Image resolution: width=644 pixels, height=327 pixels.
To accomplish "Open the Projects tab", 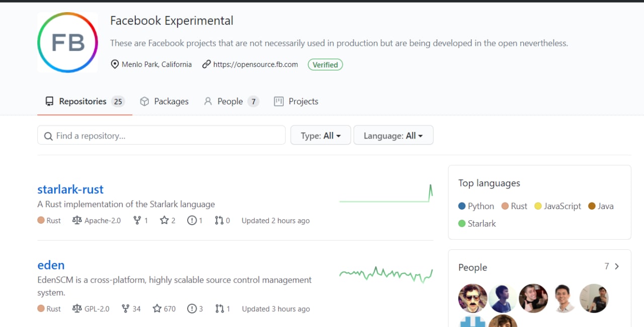I will pyautogui.click(x=296, y=101).
